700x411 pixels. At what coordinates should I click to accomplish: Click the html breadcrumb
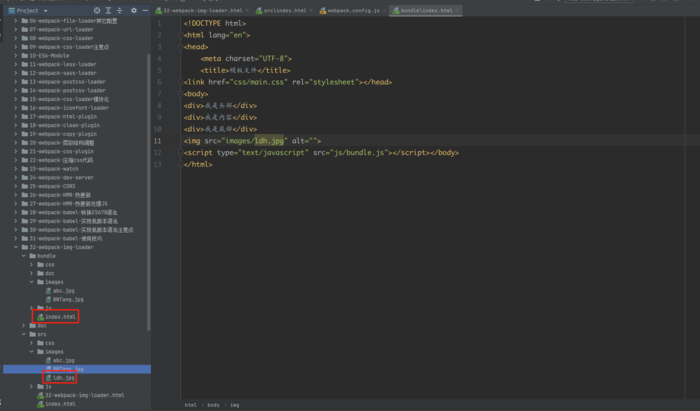(x=191, y=405)
